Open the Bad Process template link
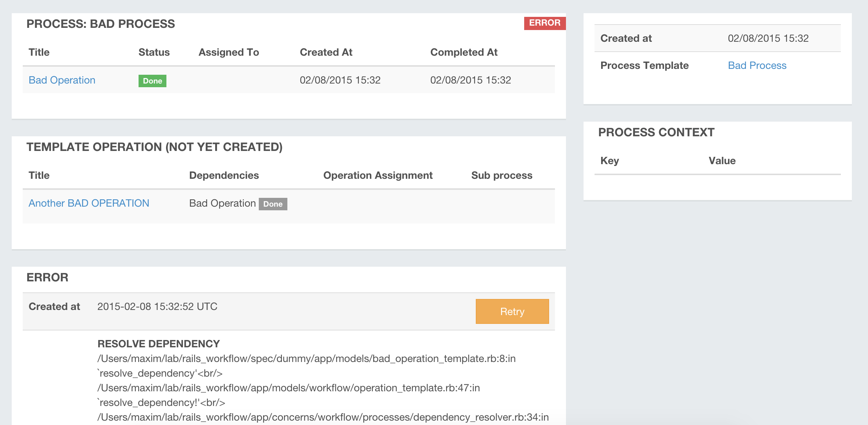868x425 pixels. (757, 66)
